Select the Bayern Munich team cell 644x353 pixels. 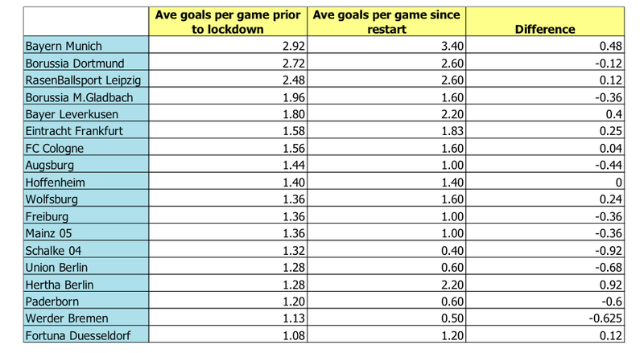coord(86,45)
